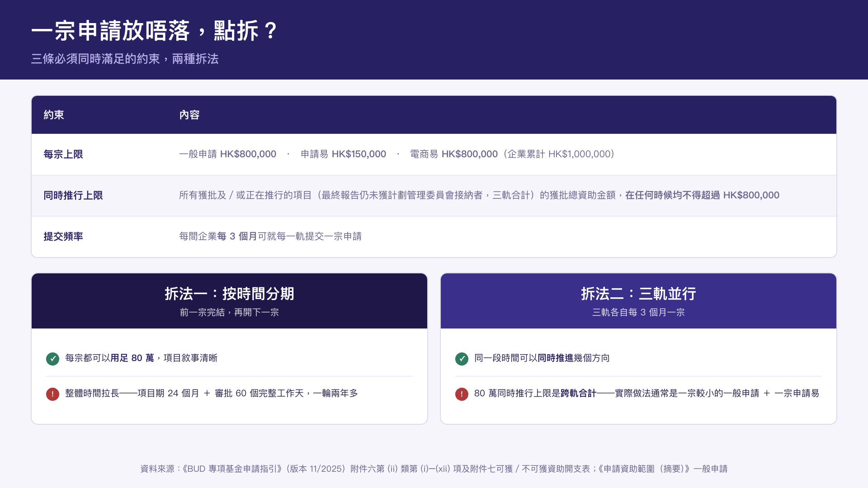This screenshot has width=868, height=488.
Task: Click 在任何時候均不得超過 HK$800,000 text
Action: pyautogui.click(x=702, y=195)
